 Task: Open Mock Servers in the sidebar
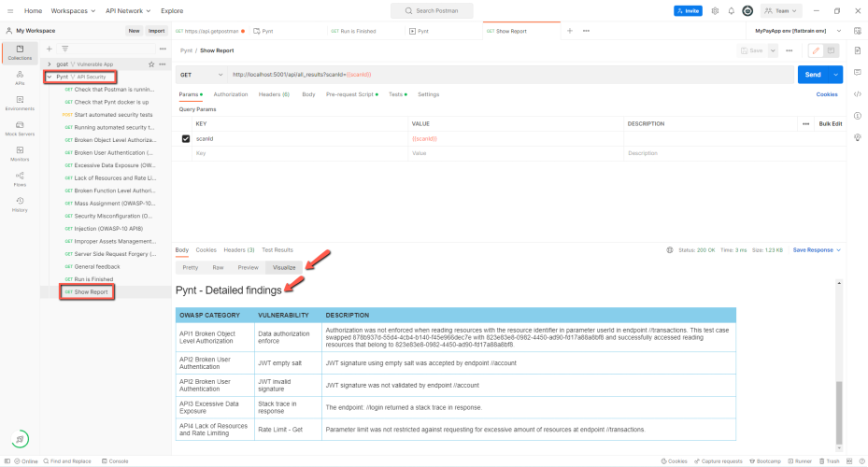pos(20,128)
